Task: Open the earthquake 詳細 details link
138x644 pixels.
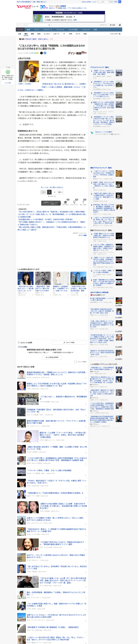Action: click(x=75, y=20)
